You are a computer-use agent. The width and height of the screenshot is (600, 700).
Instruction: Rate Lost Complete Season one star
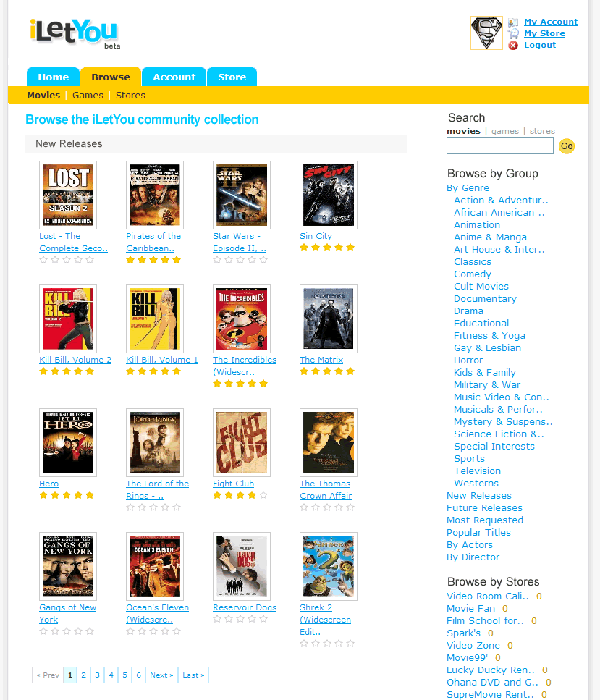pos(43,260)
